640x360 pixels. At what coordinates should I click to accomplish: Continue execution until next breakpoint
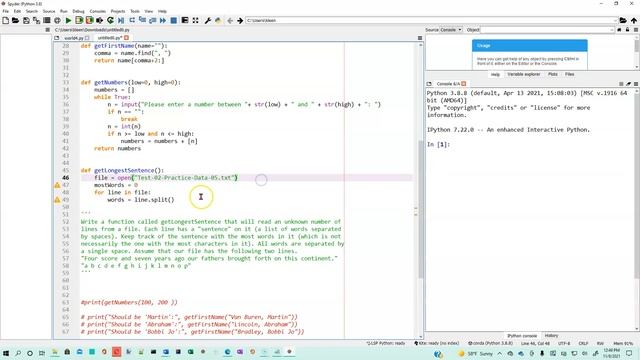pyautogui.click(x=163, y=20)
